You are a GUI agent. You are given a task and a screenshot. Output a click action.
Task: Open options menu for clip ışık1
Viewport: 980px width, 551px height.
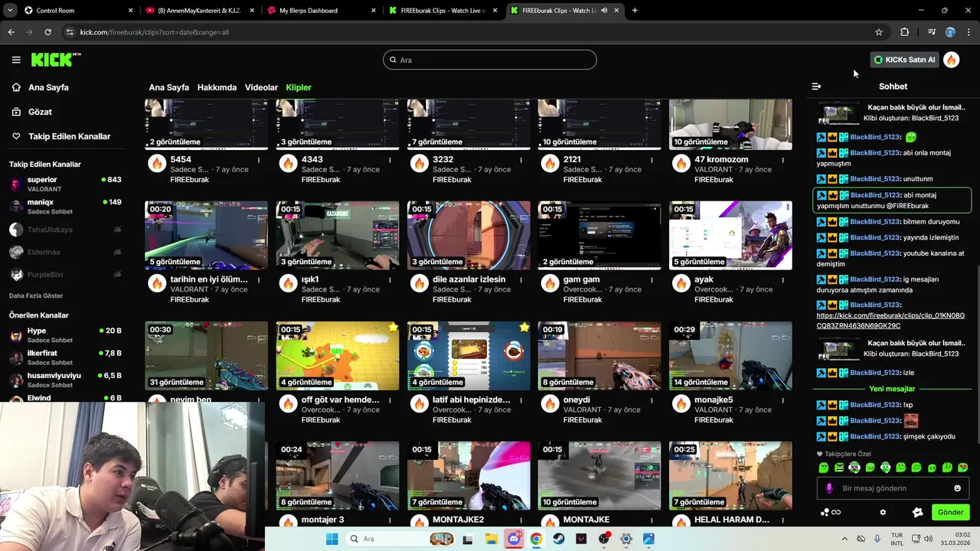390,280
